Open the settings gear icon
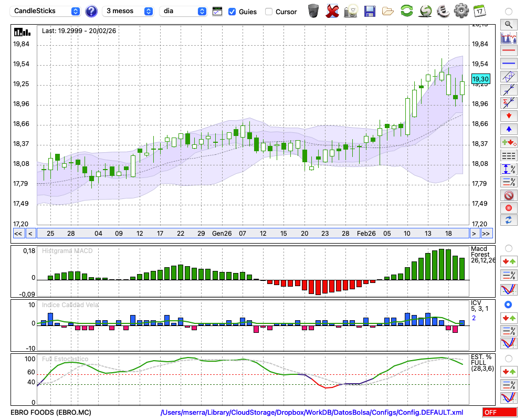The image size is (525, 420). tap(461, 10)
